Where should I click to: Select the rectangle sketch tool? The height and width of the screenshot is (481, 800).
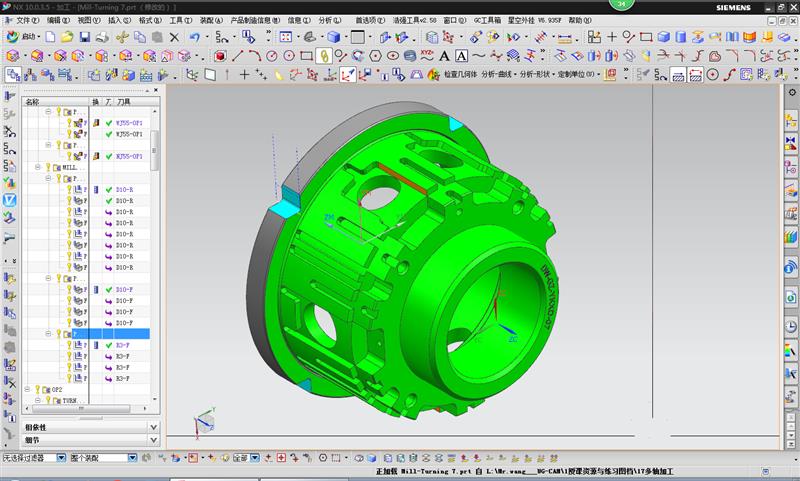(306, 56)
